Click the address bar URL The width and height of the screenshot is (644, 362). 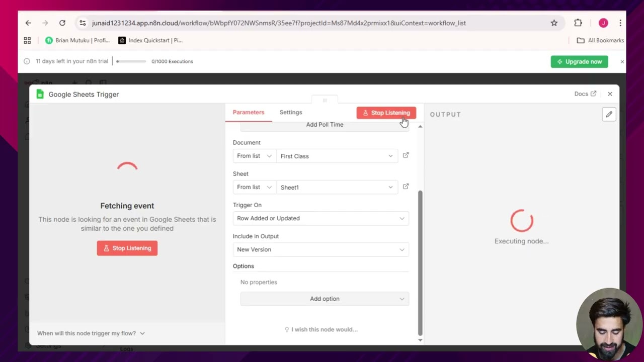[279, 23]
